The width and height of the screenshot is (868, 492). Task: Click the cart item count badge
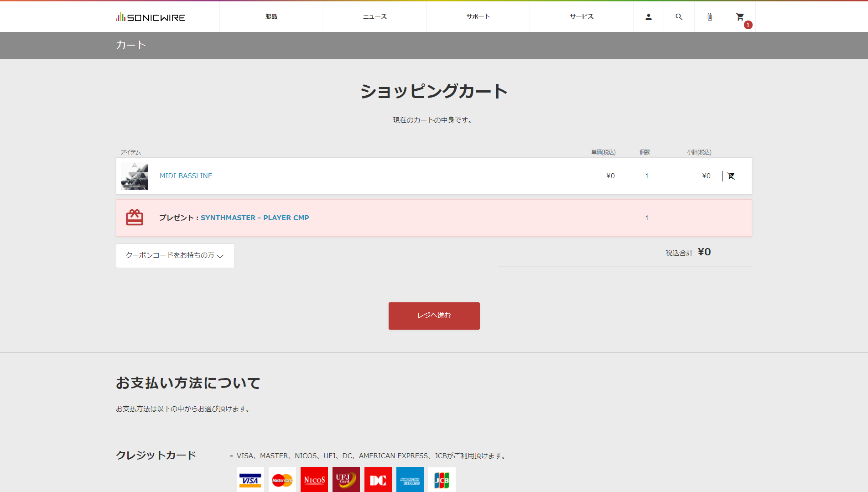point(748,25)
